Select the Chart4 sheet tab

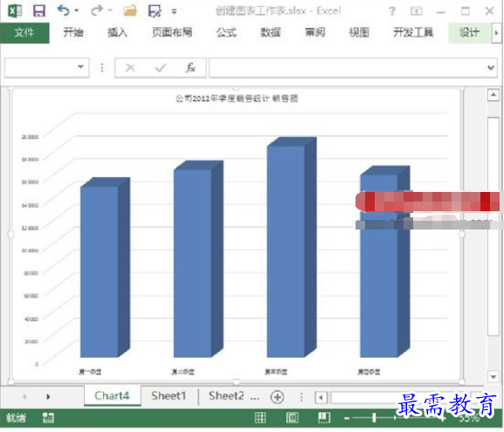click(112, 395)
